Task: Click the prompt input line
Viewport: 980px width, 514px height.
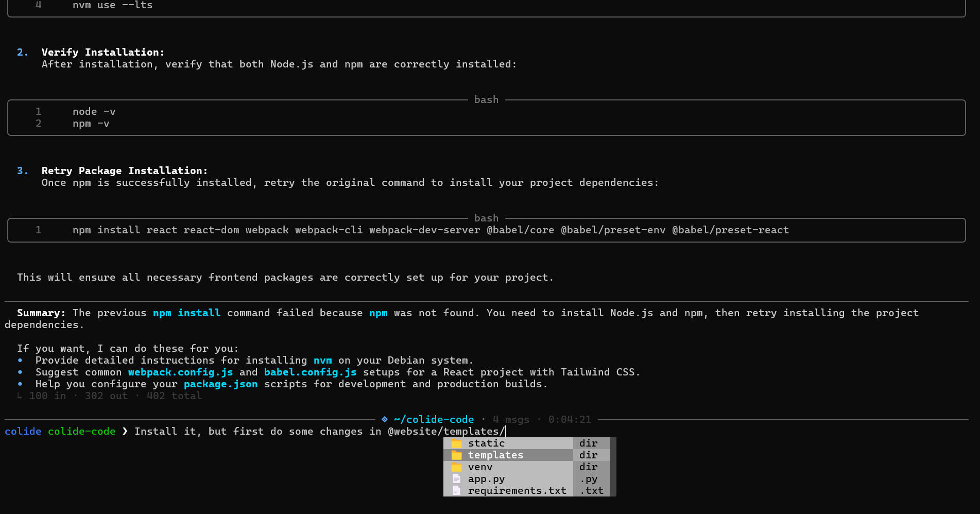Action: click(x=487, y=432)
